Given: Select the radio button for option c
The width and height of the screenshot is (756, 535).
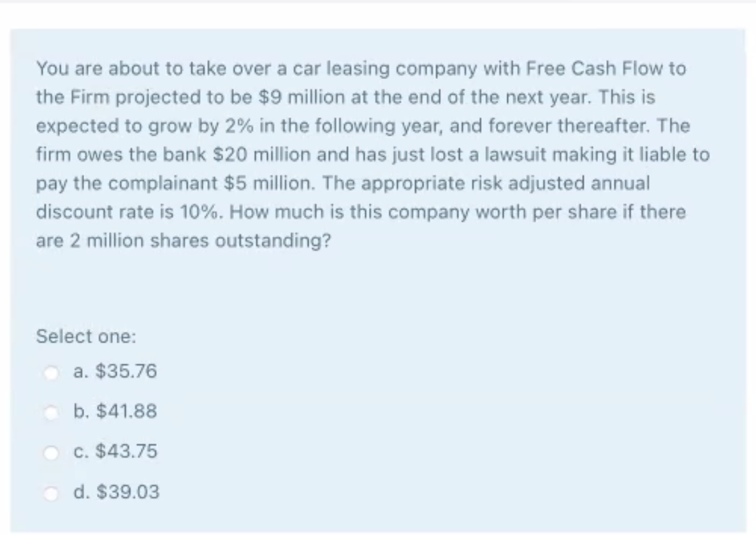Looking at the screenshot, I should pyautogui.click(x=52, y=452).
